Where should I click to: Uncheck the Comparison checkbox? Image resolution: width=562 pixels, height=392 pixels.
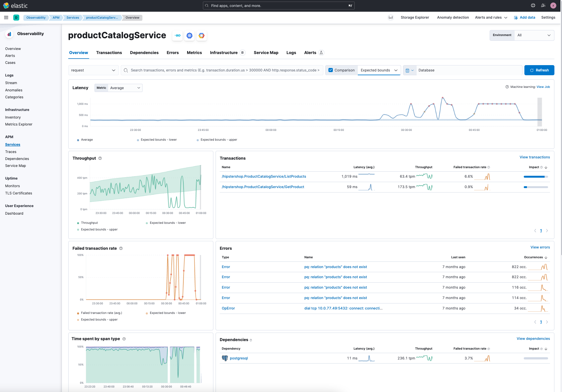[x=331, y=70]
